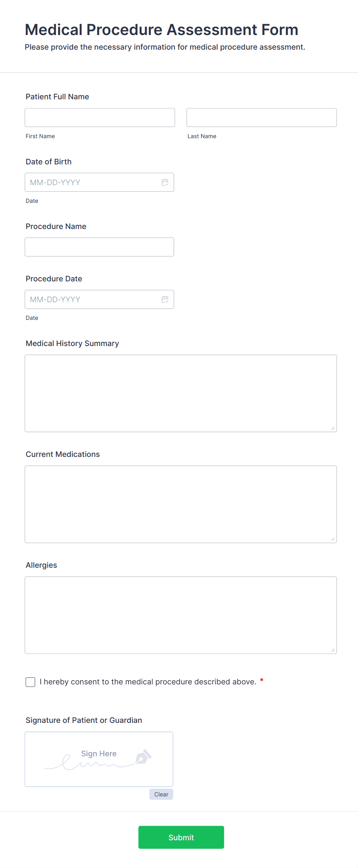Open the Date of Birth calendar picker

(x=165, y=182)
